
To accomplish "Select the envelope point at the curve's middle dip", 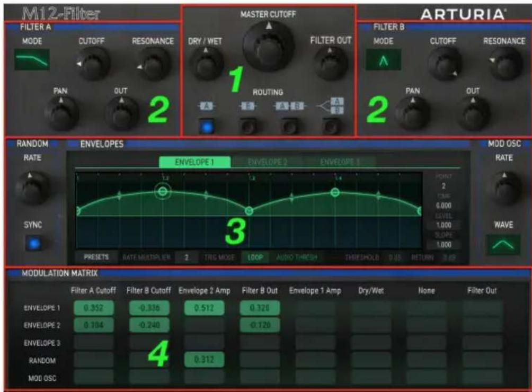I will (249, 211).
